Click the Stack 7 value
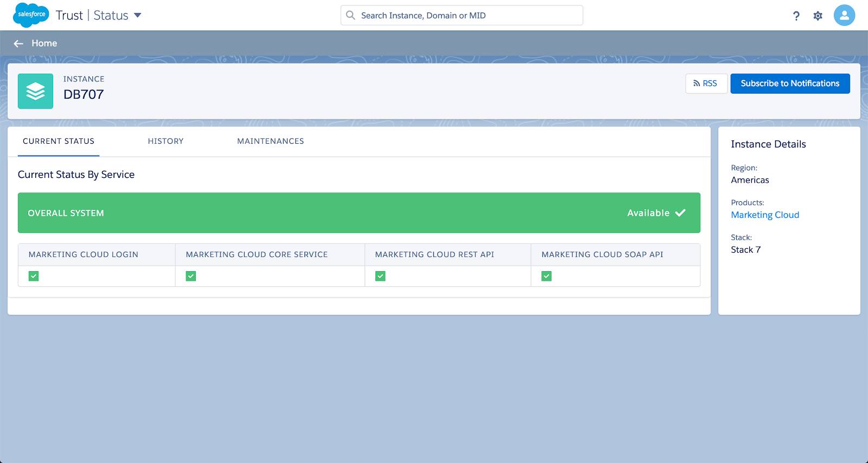Screen dimensions: 868x463 pyautogui.click(x=746, y=249)
